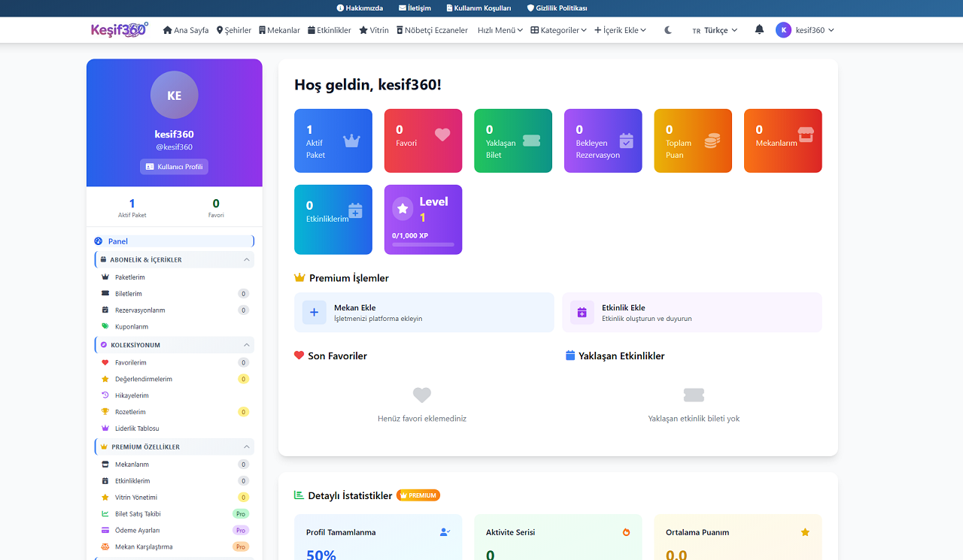The width and height of the screenshot is (963, 560).
Task: Collapse the Abonelik & İçerikler section
Action: click(174, 259)
